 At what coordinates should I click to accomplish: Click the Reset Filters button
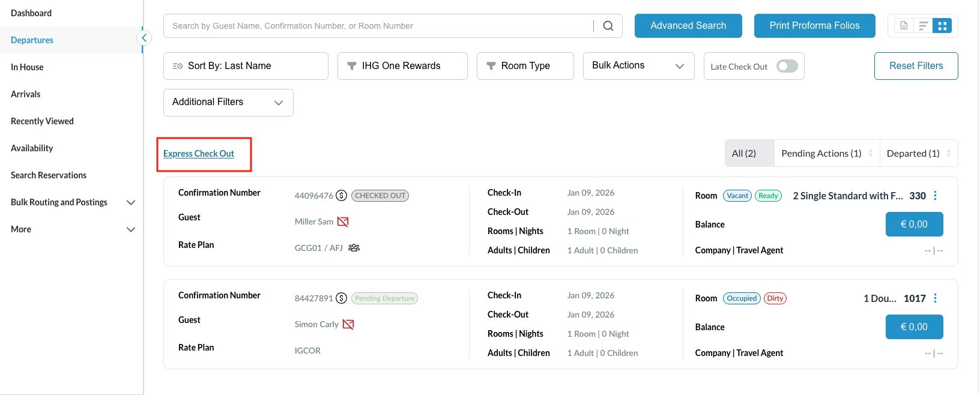coord(916,66)
